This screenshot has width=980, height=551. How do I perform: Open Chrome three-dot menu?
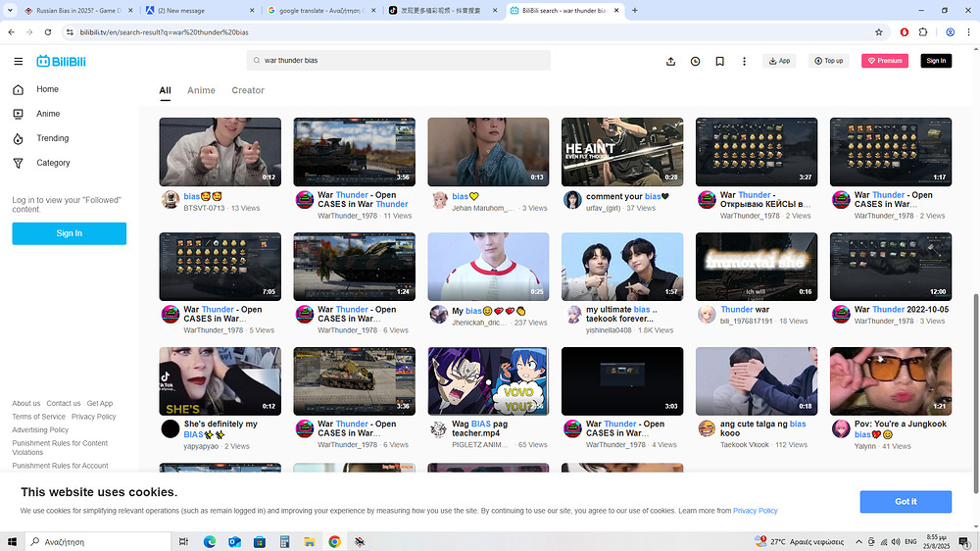[969, 32]
